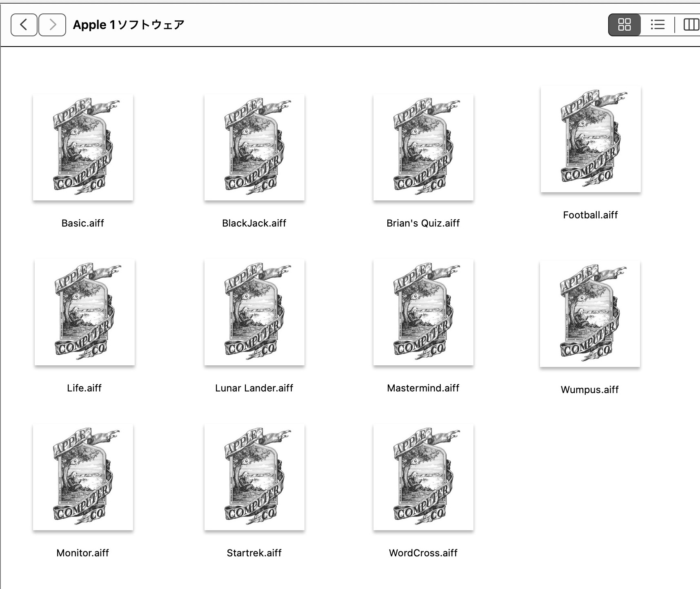Select the Mastermind.aiff file icon
This screenshot has height=589, width=700.
pos(423,312)
